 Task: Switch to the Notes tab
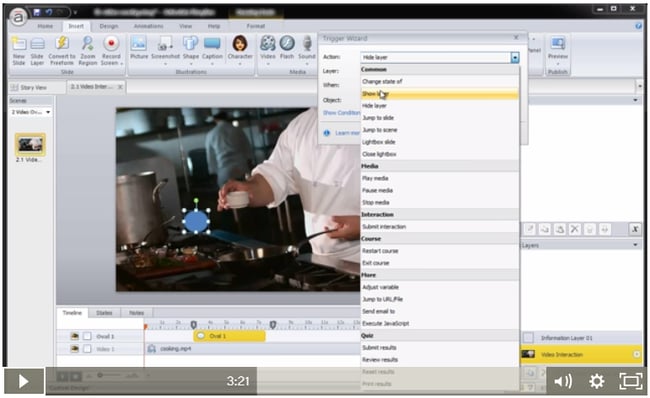tap(136, 313)
